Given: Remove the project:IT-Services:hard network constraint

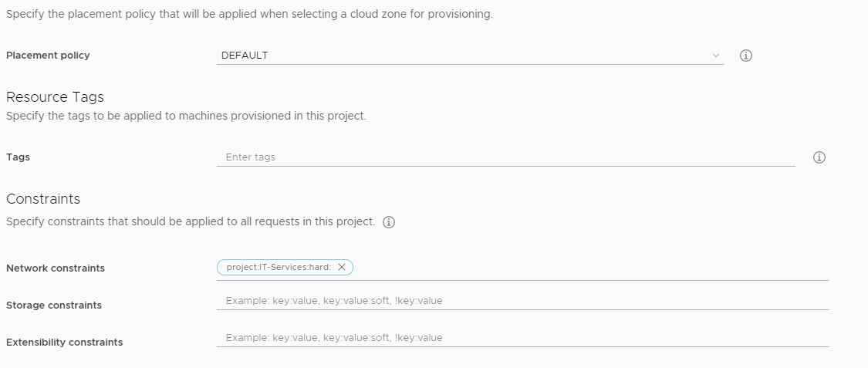Looking at the screenshot, I should pos(342,267).
